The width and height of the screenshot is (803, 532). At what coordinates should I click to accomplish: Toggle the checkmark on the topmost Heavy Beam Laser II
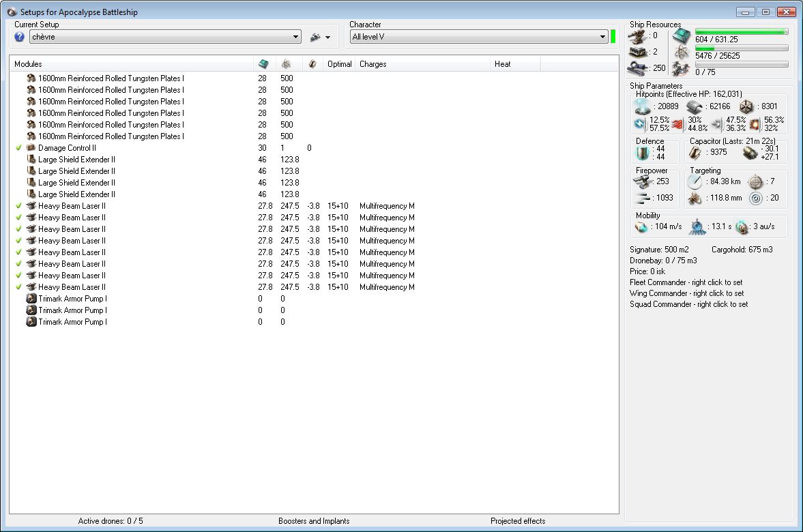[x=19, y=205]
